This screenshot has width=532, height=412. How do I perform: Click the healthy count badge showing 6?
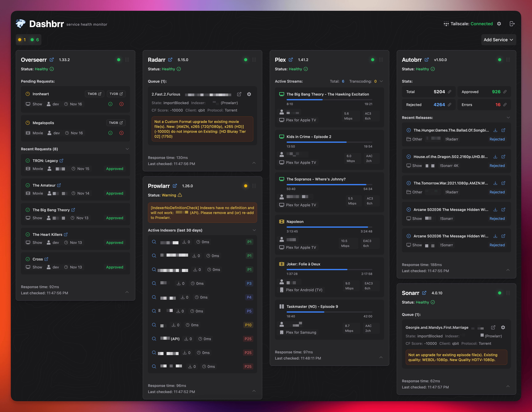(x=35, y=40)
